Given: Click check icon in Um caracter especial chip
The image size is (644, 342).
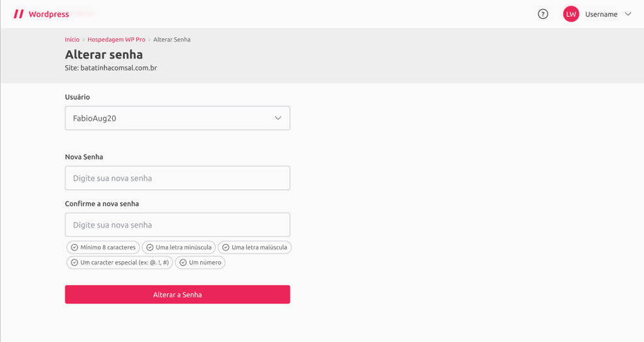Looking at the screenshot, I should (x=74, y=262).
